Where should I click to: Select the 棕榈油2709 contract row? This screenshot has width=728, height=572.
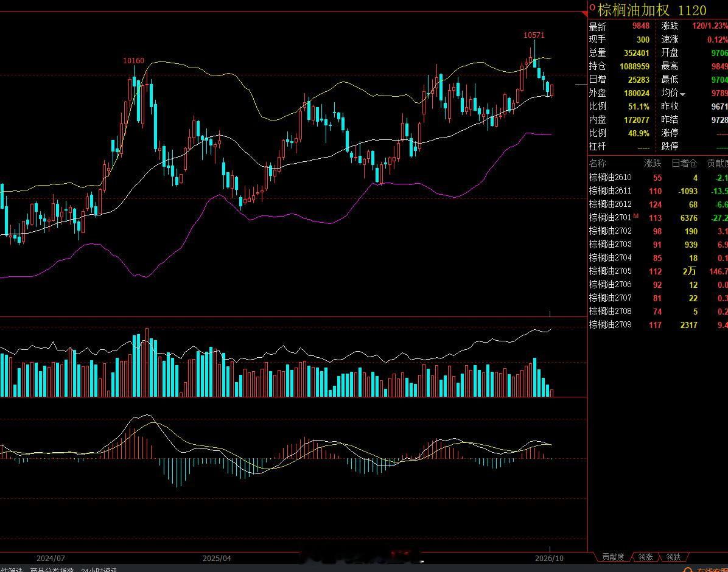658,325
